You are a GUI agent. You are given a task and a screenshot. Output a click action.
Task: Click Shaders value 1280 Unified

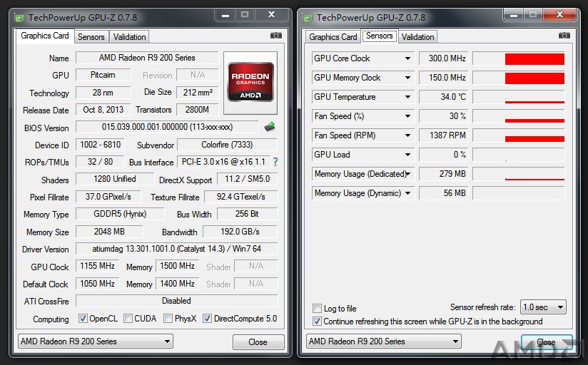coord(115,179)
